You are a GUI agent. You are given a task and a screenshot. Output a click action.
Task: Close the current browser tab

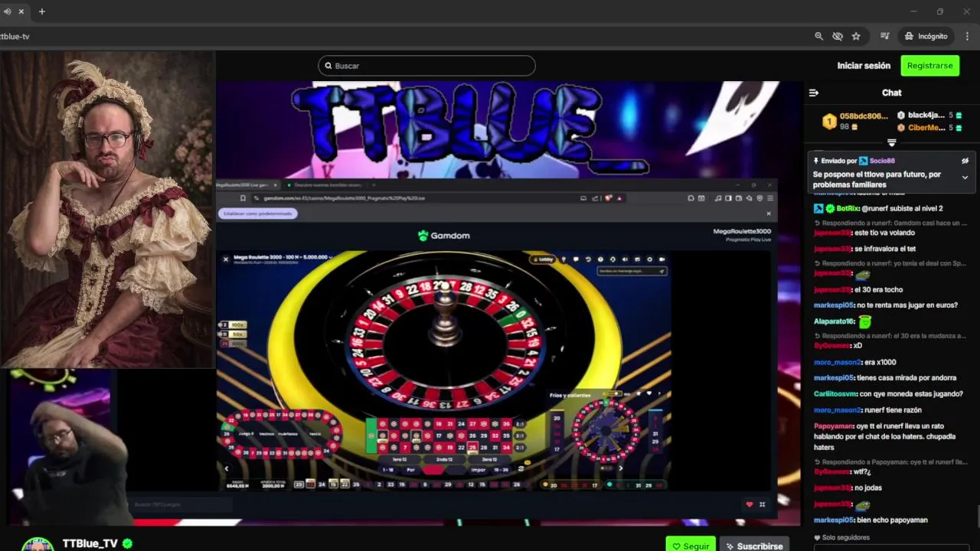pos(21,11)
